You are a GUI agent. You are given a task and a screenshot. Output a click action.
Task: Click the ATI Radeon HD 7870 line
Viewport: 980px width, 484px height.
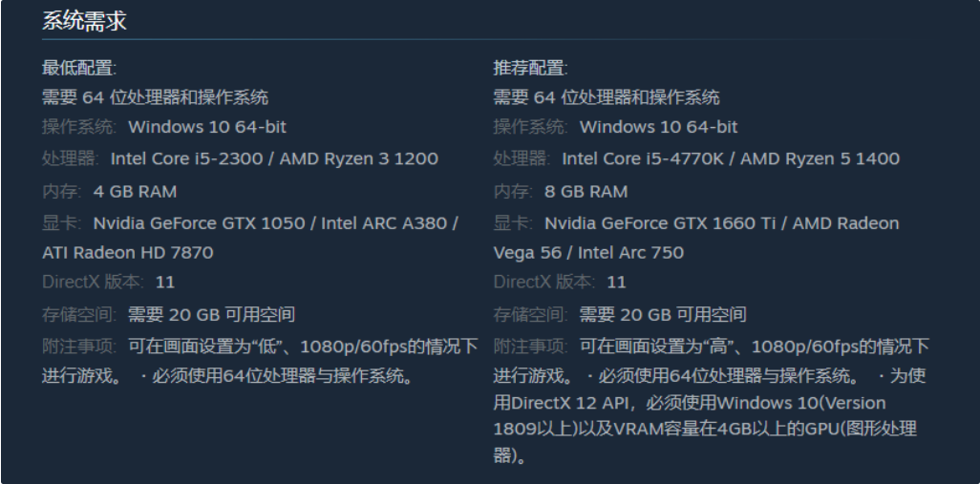pyautogui.click(x=127, y=253)
